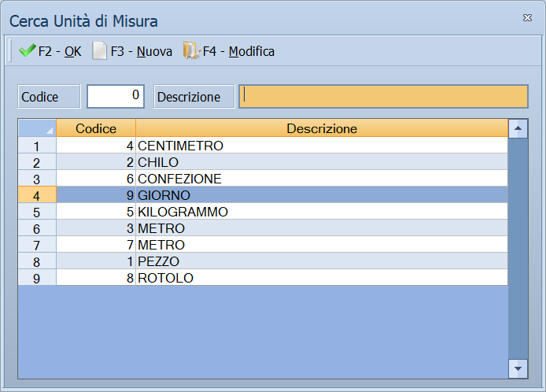Click the folder Modifica icon
The height and width of the screenshot is (392, 546).
click(x=191, y=51)
